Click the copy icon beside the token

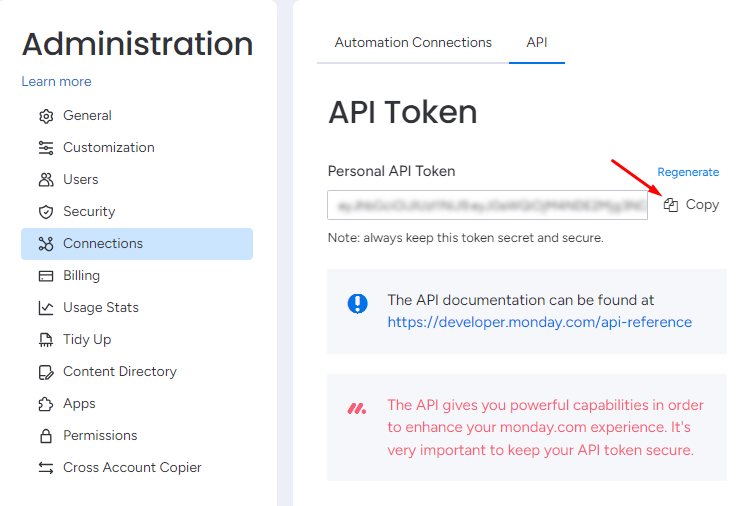pyautogui.click(x=671, y=205)
